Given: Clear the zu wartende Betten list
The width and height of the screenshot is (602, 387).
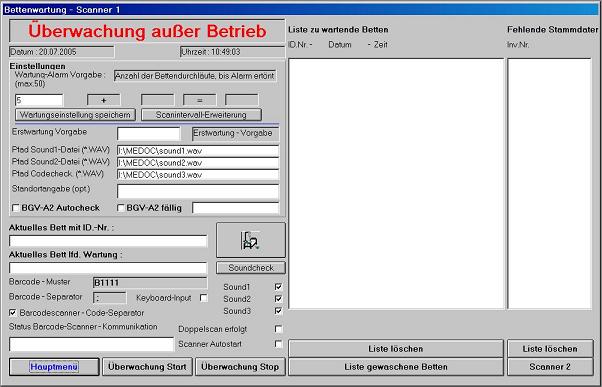Looking at the screenshot, I should [x=396, y=349].
